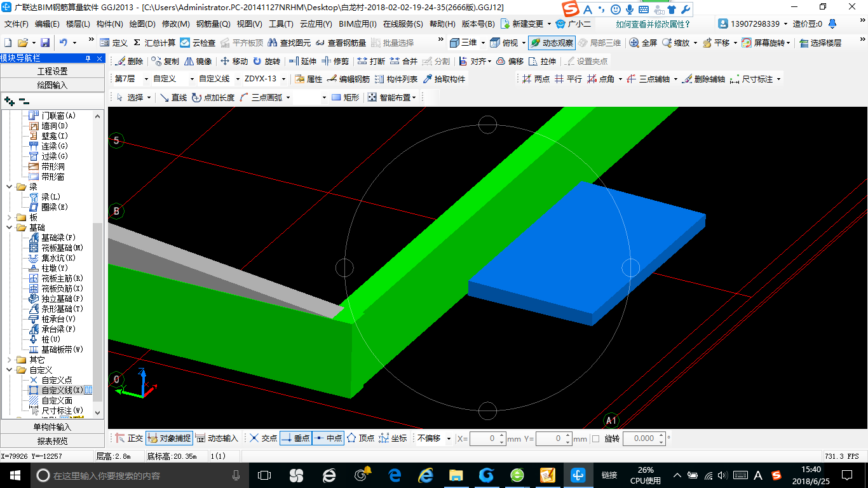Open the 工具(T) menu

point(281,24)
